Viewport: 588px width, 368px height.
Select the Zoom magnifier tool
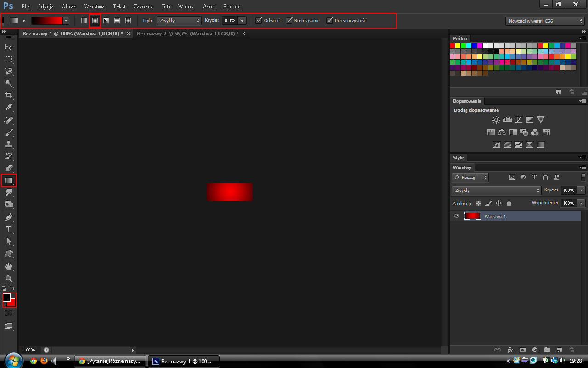click(x=9, y=279)
